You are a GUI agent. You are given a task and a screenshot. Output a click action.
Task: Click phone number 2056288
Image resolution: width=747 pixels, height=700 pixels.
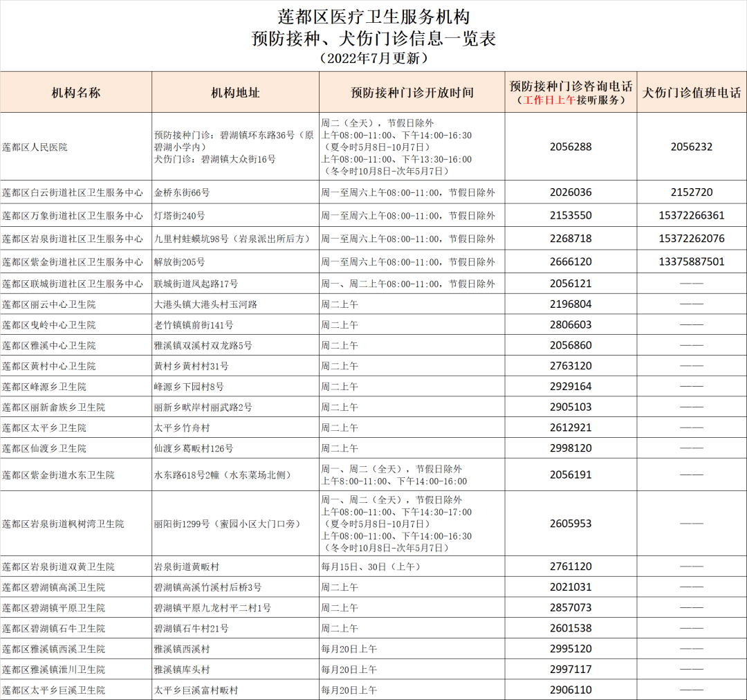[571, 147]
